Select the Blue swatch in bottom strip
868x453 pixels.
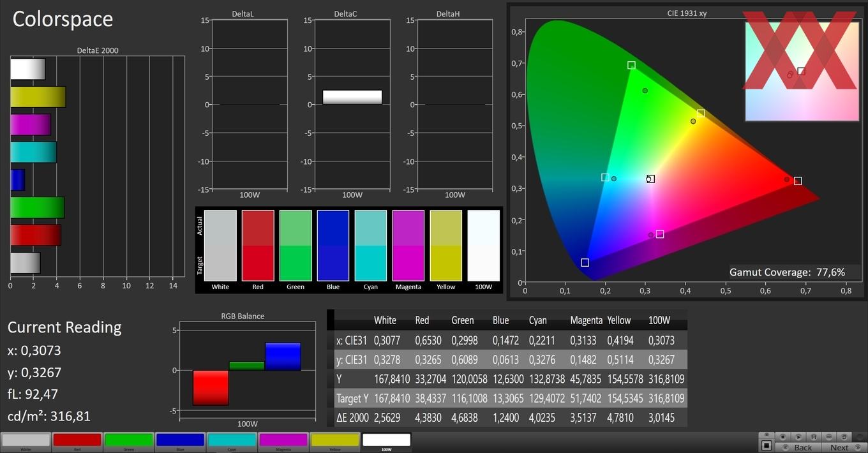point(181,442)
